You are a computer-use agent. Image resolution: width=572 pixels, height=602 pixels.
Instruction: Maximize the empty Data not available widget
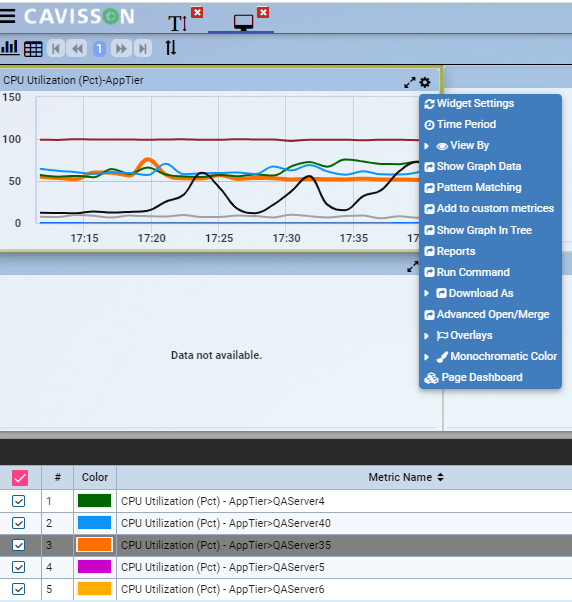click(x=413, y=266)
